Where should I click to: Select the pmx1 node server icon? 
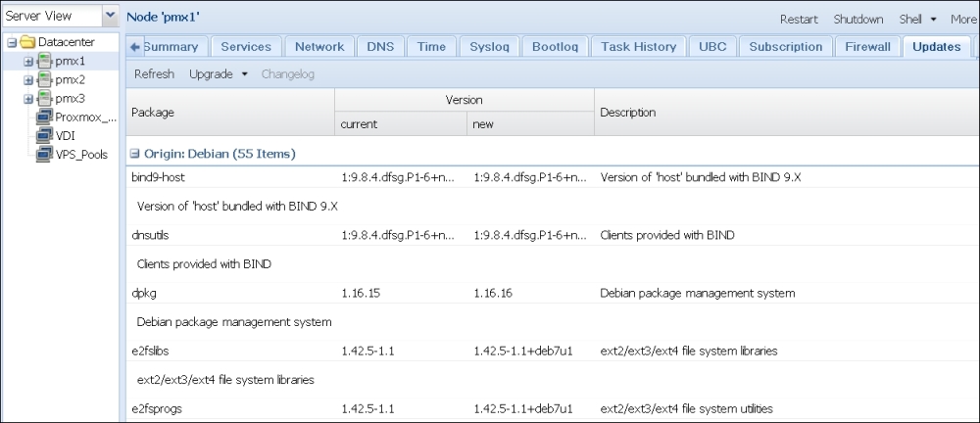44,62
